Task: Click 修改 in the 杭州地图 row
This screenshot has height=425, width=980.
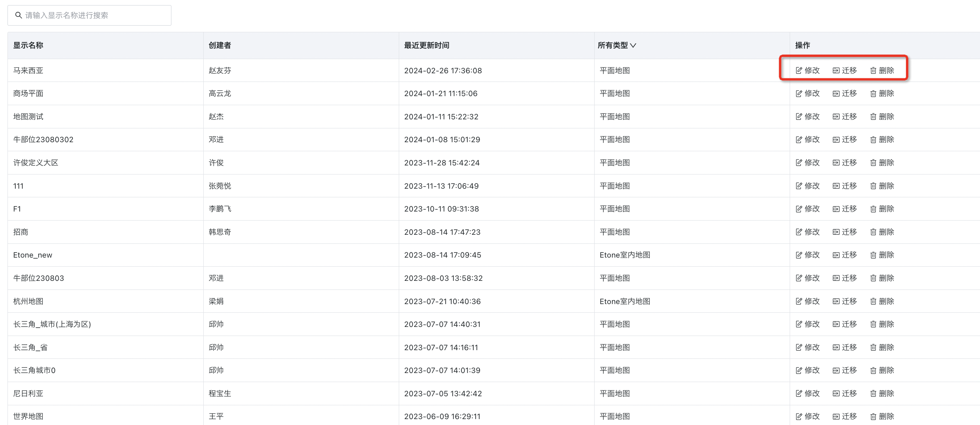Action: [x=808, y=301]
